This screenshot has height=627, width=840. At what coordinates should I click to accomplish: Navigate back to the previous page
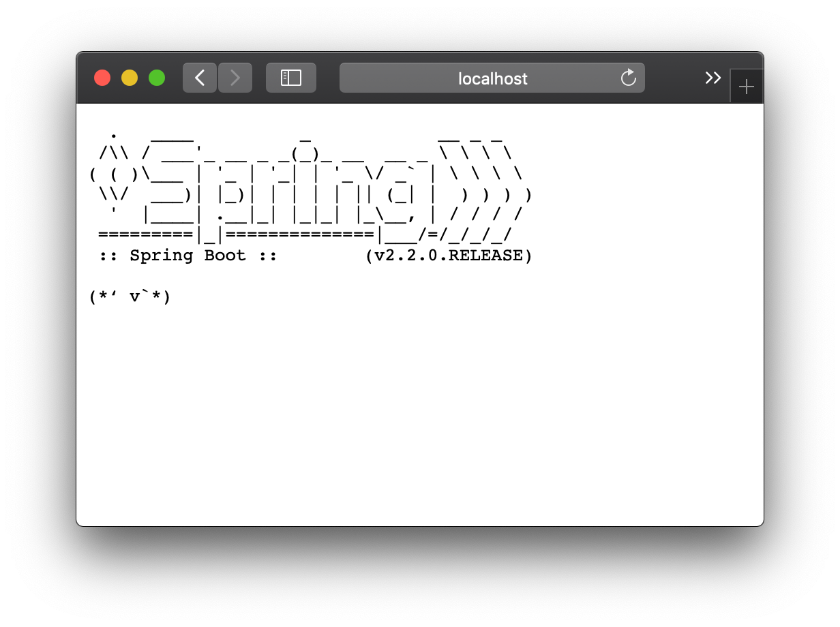coord(199,78)
